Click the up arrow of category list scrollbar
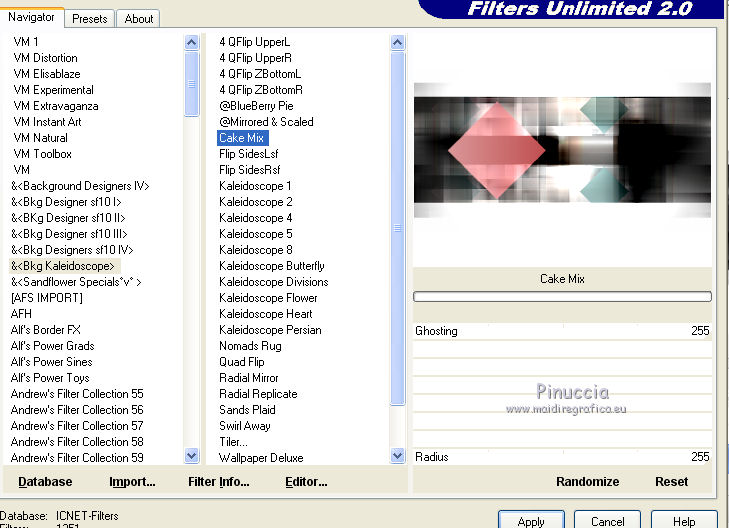The width and height of the screenshot is (729, 528). (x=192, y=43)
